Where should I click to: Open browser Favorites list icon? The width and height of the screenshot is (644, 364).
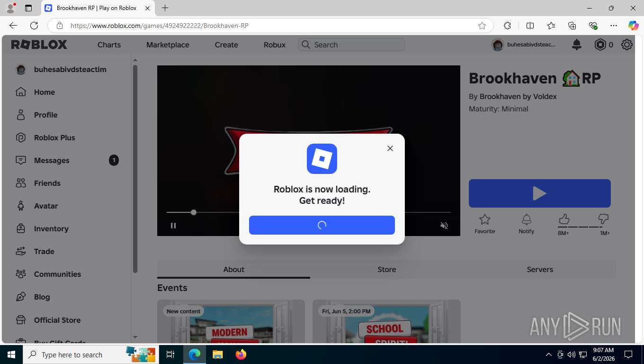[551, 26]
